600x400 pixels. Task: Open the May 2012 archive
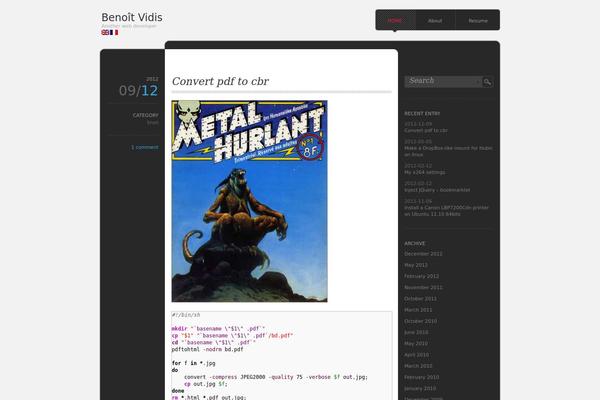tap(416, 265)
